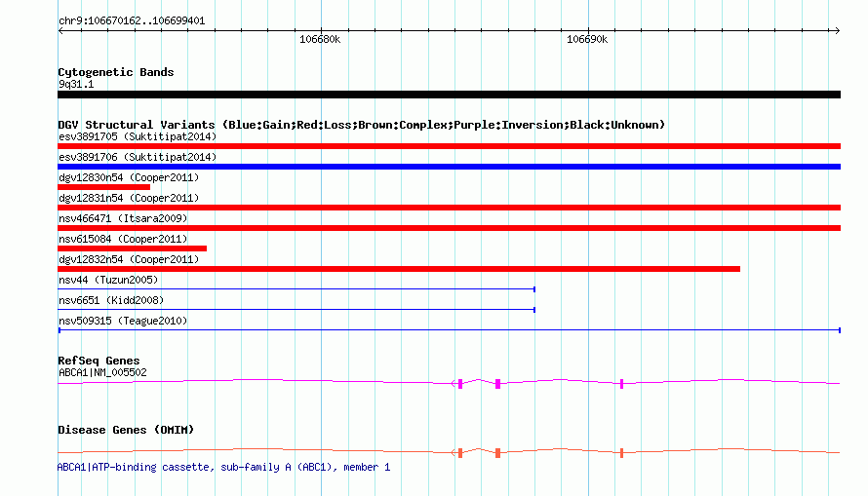Click the short red bar for nsv615084
Viewport: 868px width, 496px height.
(133, 248)
